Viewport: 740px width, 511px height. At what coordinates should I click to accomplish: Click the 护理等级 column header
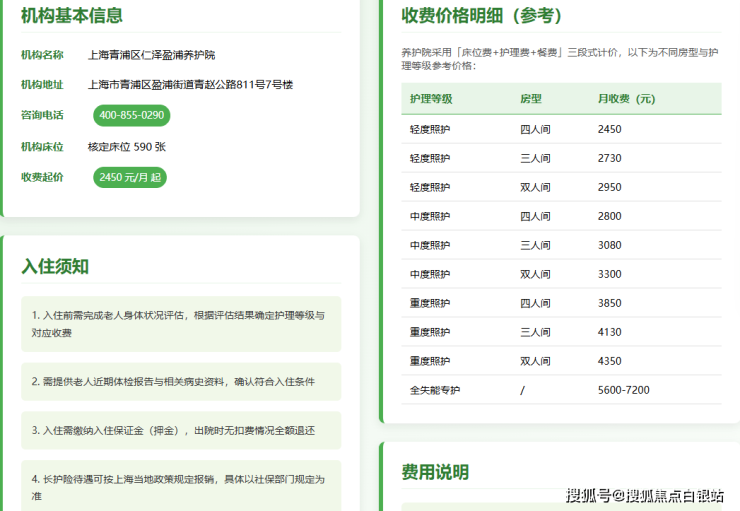[x=431, y=99]
